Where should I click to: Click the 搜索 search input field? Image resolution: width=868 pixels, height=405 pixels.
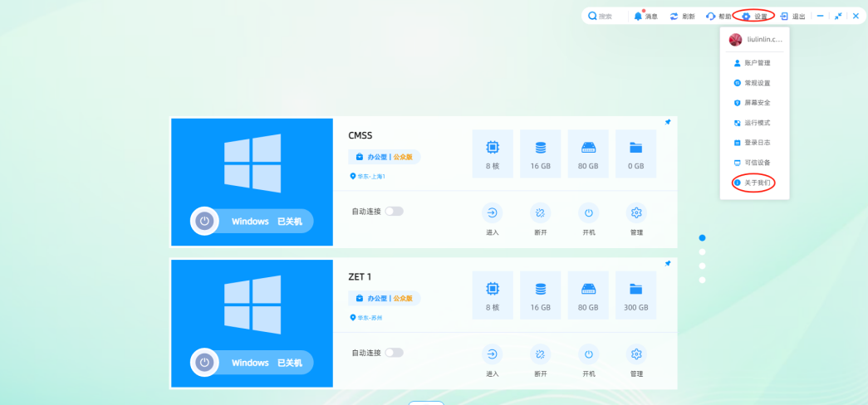(606, 16)
